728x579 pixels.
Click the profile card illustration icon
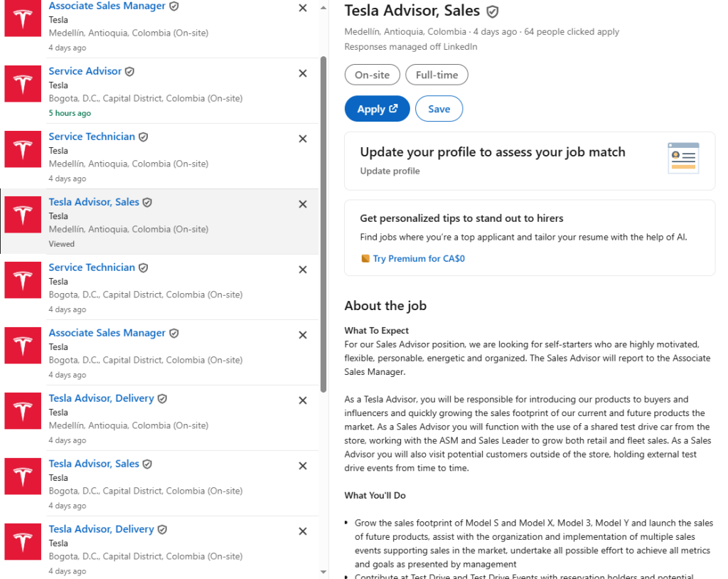coord(683,158)
